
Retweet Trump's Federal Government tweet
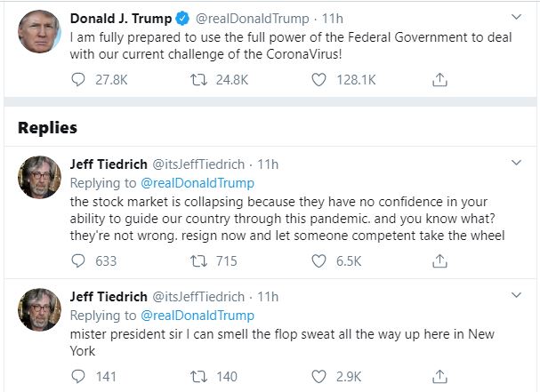[202, 79]
